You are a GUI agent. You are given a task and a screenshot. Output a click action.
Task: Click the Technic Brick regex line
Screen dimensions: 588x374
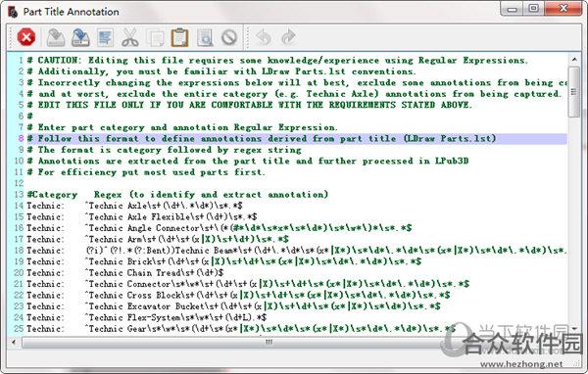point(254,261)
